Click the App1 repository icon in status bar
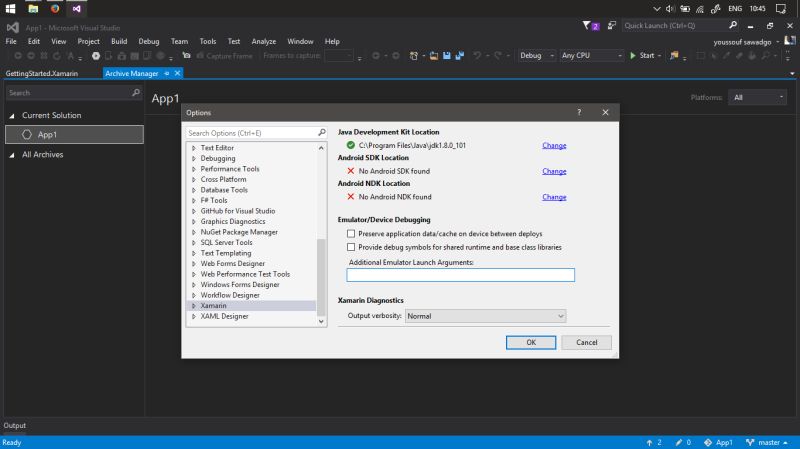This screenshot has height=449, width=800. (708, 442)
